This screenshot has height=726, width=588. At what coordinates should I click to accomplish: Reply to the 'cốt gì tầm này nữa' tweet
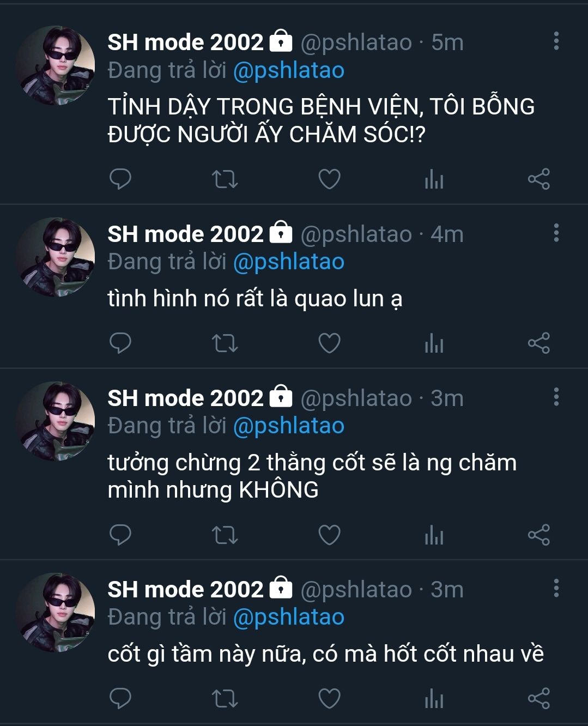coord(120,698)
